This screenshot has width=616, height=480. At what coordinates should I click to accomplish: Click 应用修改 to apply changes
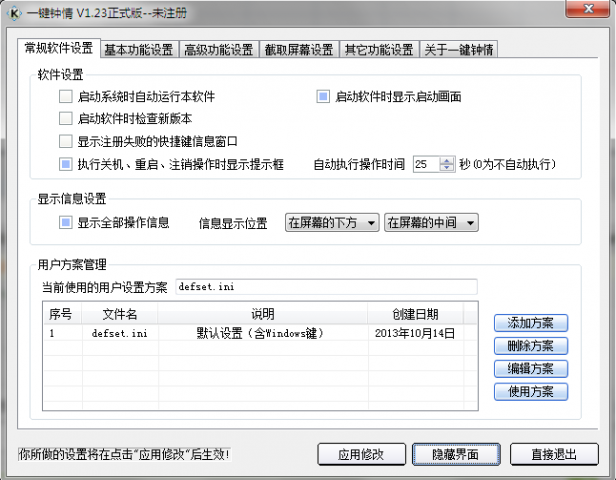coord(360,454)
